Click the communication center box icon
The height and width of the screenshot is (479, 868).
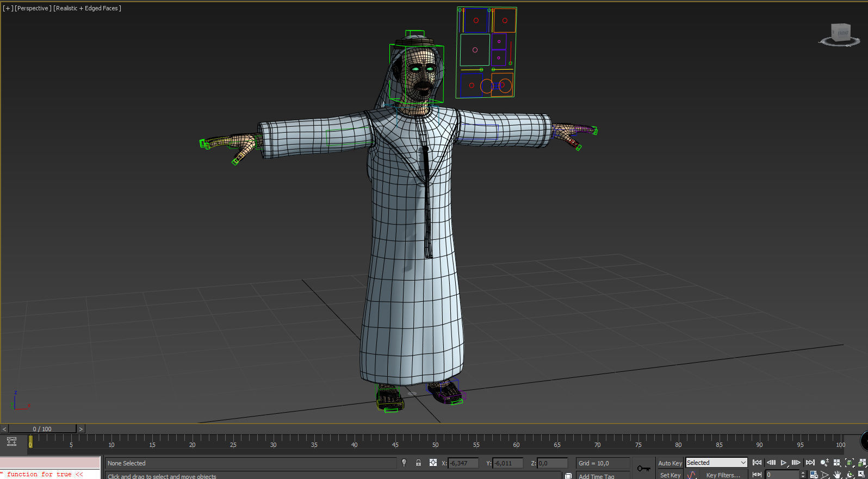[568, 476]
